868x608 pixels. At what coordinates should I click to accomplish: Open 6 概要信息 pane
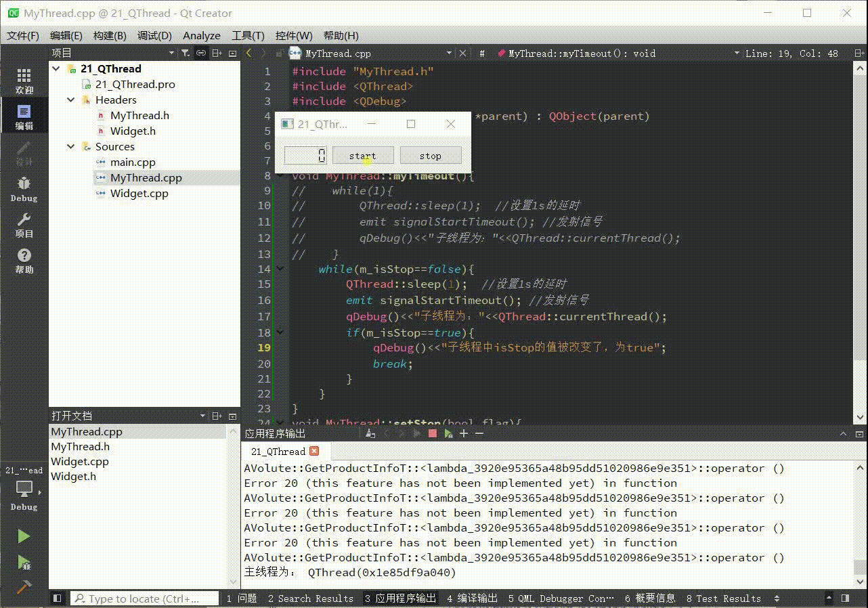[650, 599]
